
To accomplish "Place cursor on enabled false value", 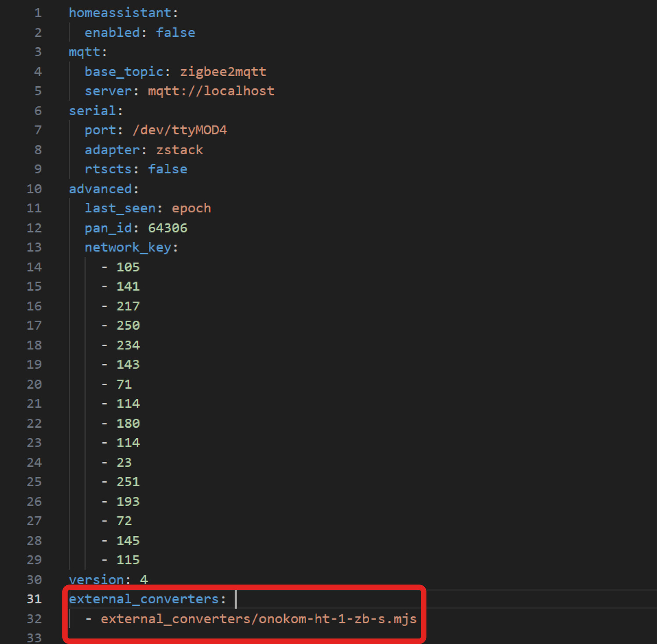I will (x=175, y=32).
